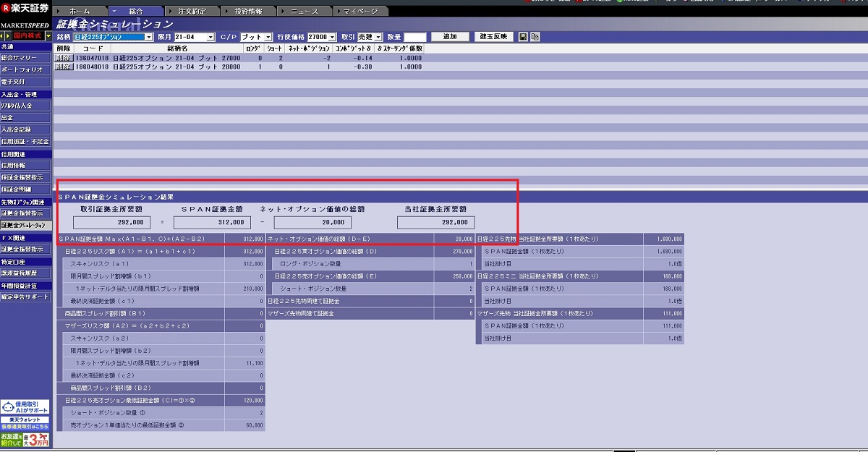Delete the プット 27000 row with 削除
868x452 pixels.
(x=64, y=58)
